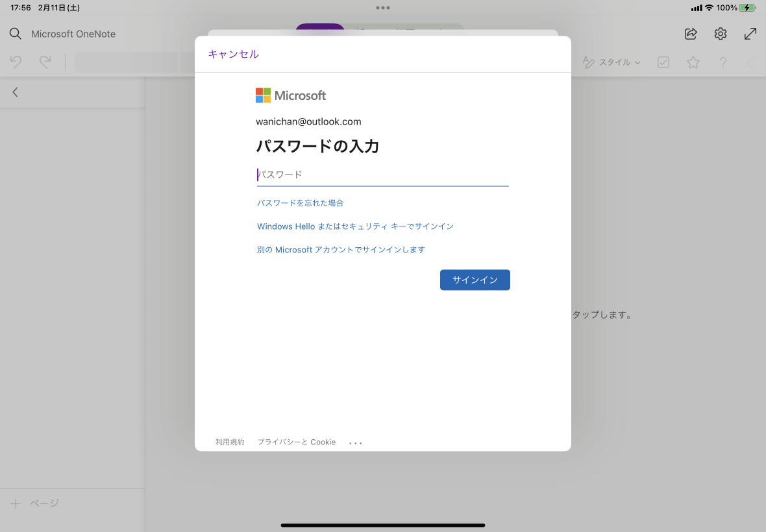766x532 pixels.
Task: Focus the パスワード input field
Action: tap(382, 175)
